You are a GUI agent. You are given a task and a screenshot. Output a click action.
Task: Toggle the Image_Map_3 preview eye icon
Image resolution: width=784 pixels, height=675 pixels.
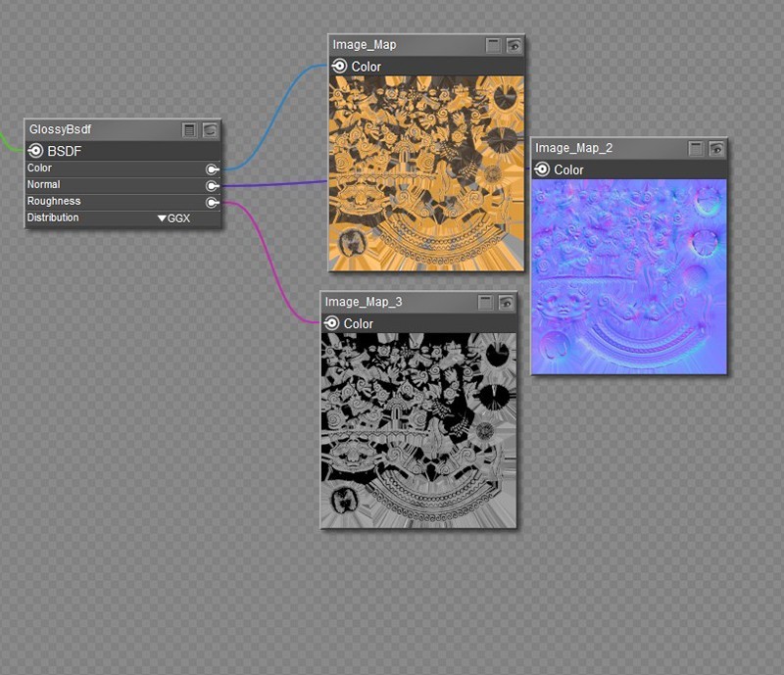point(506,303)
